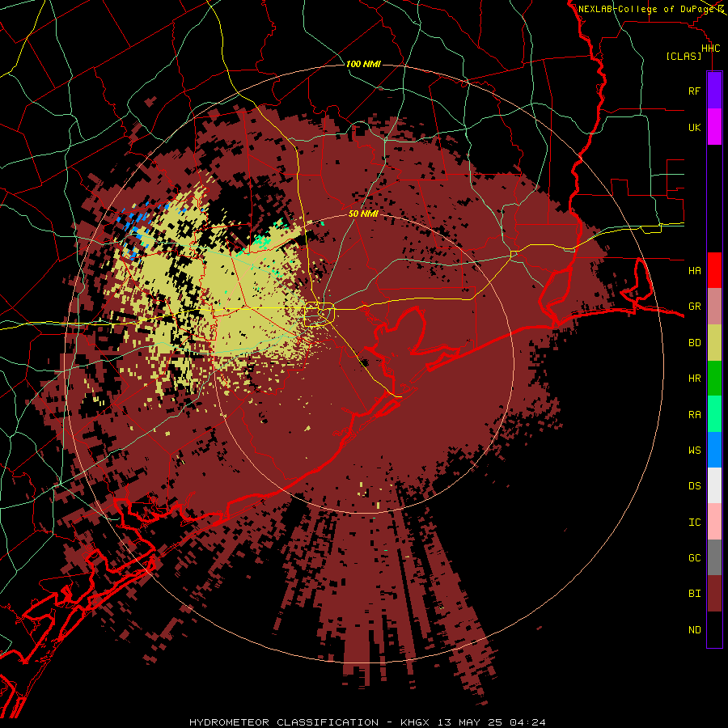Image resolution: width=728 pixels, height=728 pixels.
Task: Click the 'DS' legend label
Action: [694, 486]
